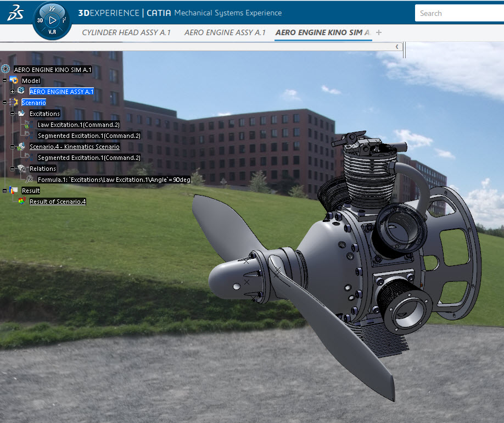
Task: Select Segmented Excitation.1(Command.2) under Excitations
Action: coord(89,136)
